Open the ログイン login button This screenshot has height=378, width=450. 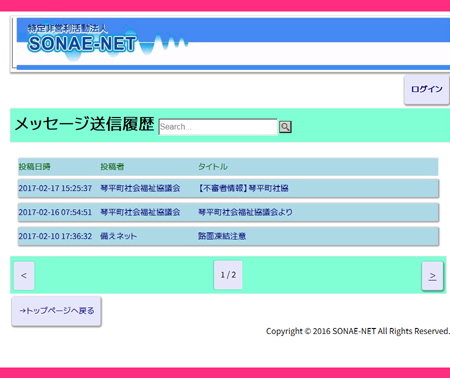point(427,89)
